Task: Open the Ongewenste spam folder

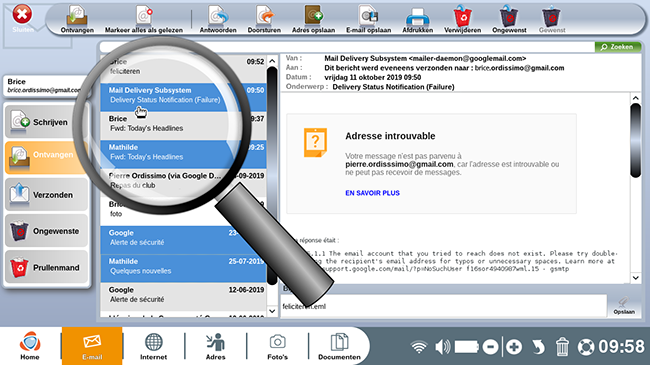Action: [x=46, y=231]
